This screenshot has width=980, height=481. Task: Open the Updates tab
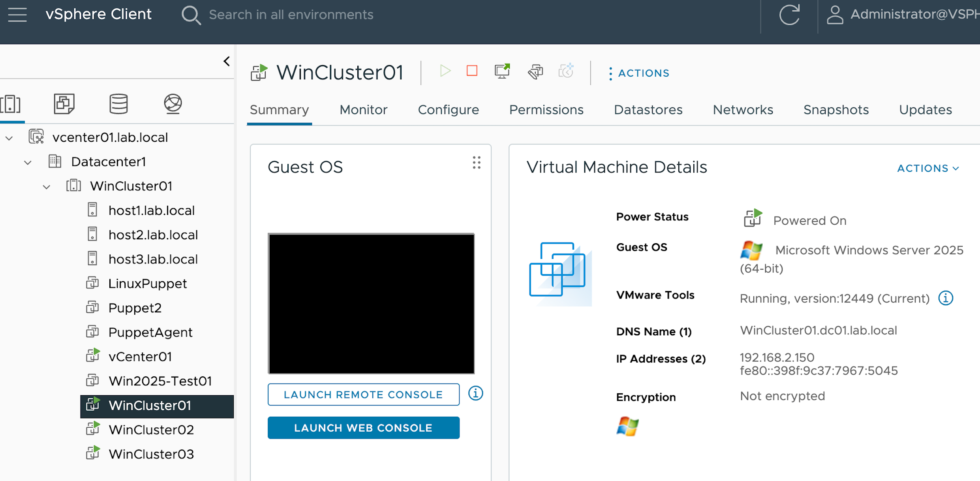click(x=925, y=110)
